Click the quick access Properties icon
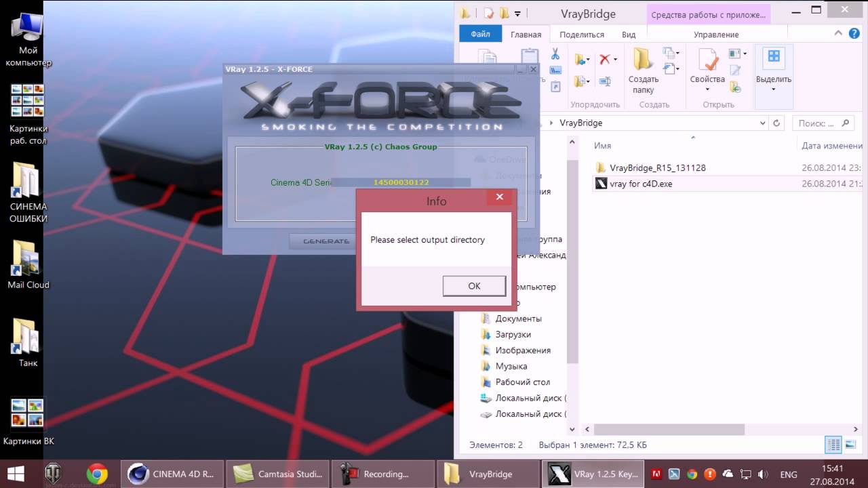Screen dimensions: 868x488 coord(487,13)
